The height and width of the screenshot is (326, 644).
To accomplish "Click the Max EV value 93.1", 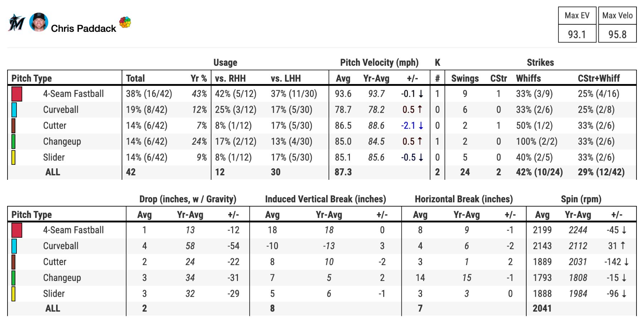I will click(x=577, y=34).
